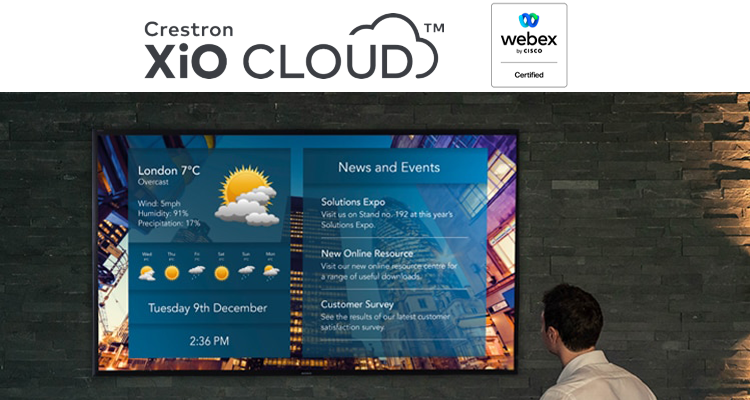750x400 pixels.
Task: Click the Precipitation 17% reading
Action: click(x=168, y=223)
